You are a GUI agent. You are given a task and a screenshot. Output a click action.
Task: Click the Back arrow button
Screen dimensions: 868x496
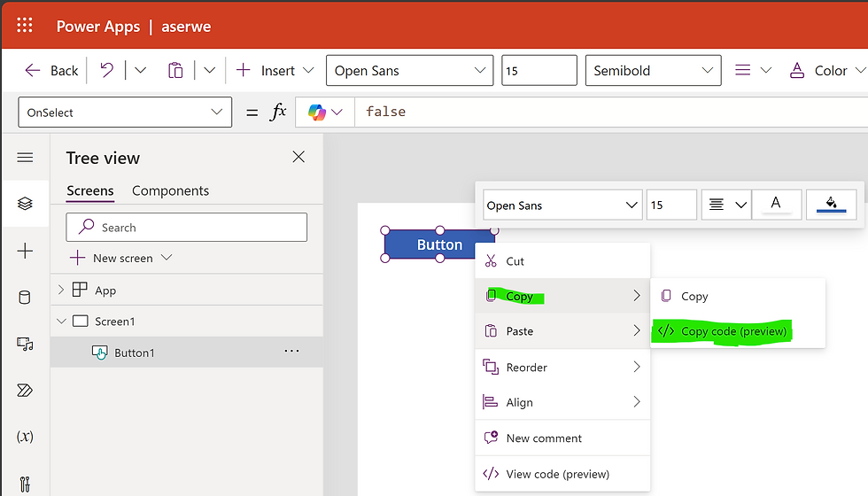[51, 70]
